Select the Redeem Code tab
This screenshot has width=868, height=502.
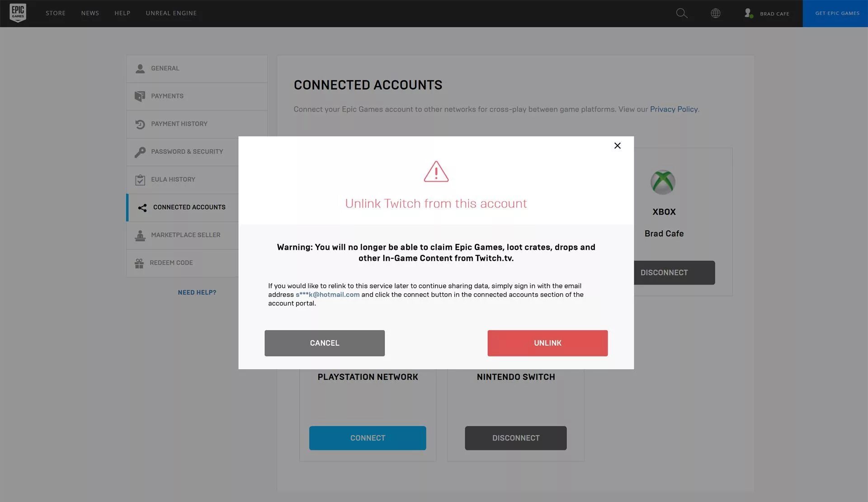(183, 263)
